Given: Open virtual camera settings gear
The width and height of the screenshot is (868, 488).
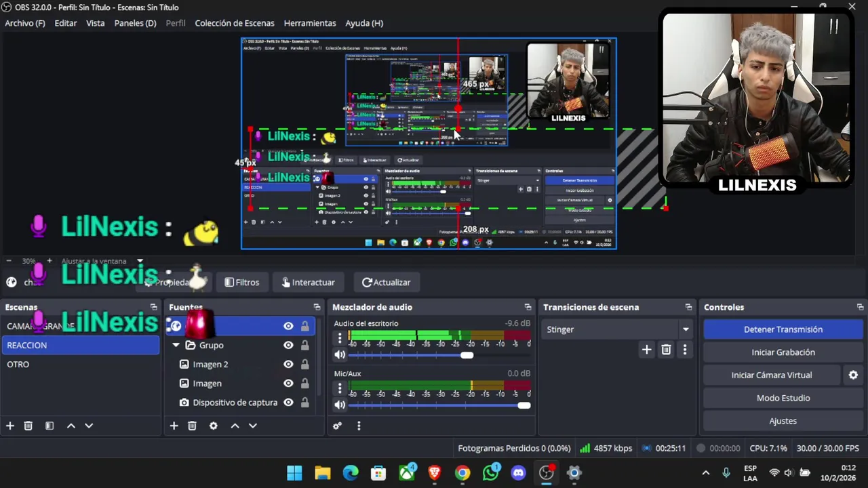Looking at the screenshot, I should pyautogui.click(x=853, y=375).
